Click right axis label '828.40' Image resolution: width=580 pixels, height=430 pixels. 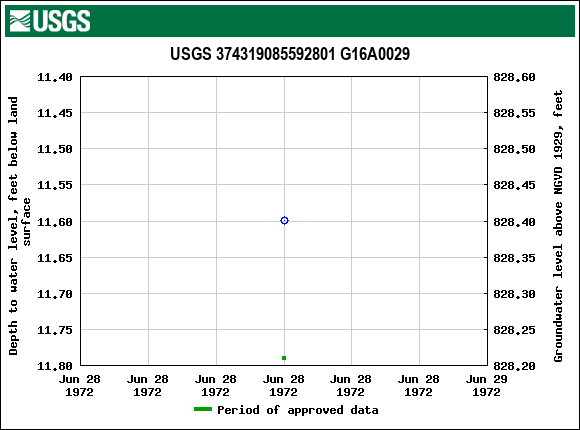click(514, 222)
